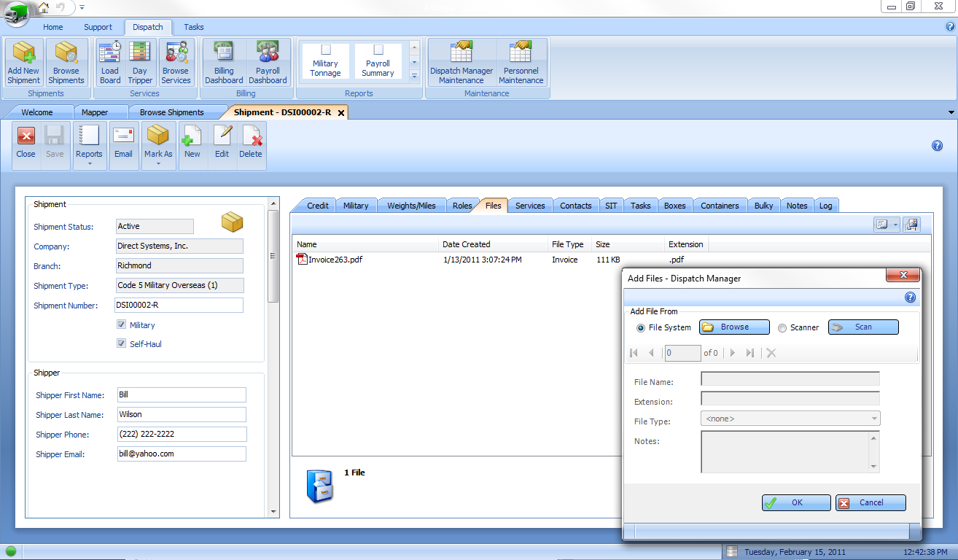Uncheck the Military checkbox
This screenshot has height=560, width=958.
[122, 325]
